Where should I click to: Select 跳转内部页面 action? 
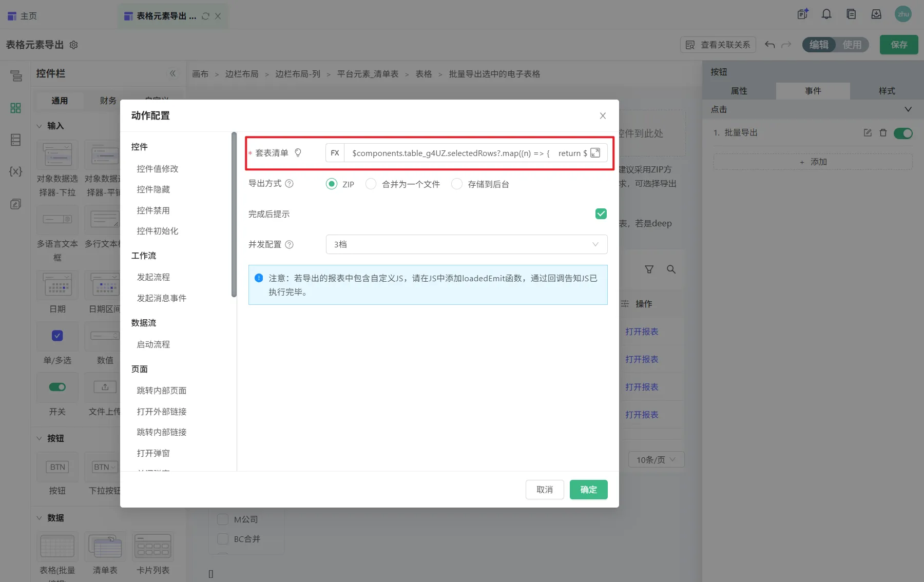pos(162,391)
